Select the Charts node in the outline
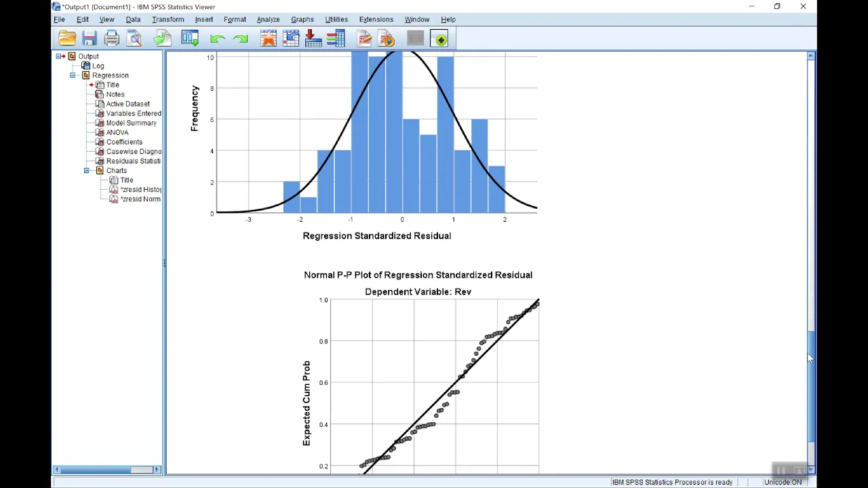The width and height of the screenshot is (868, 488). pos(116,170)
